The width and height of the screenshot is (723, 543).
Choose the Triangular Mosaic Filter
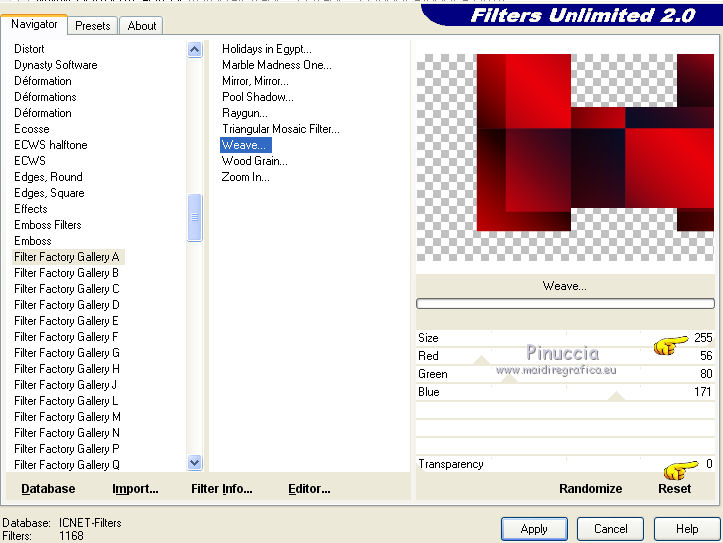(281, 129)
